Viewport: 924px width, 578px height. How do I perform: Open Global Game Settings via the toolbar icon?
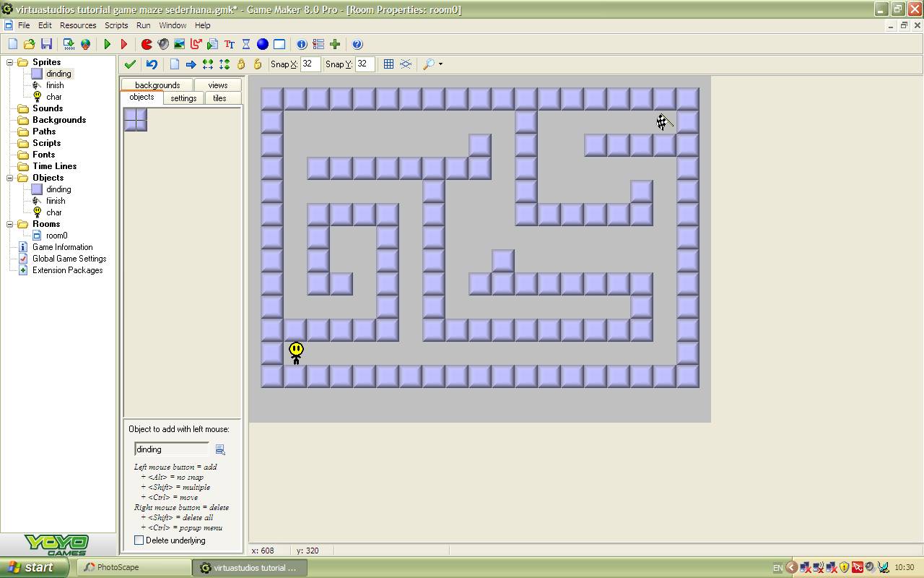[318, 43]
